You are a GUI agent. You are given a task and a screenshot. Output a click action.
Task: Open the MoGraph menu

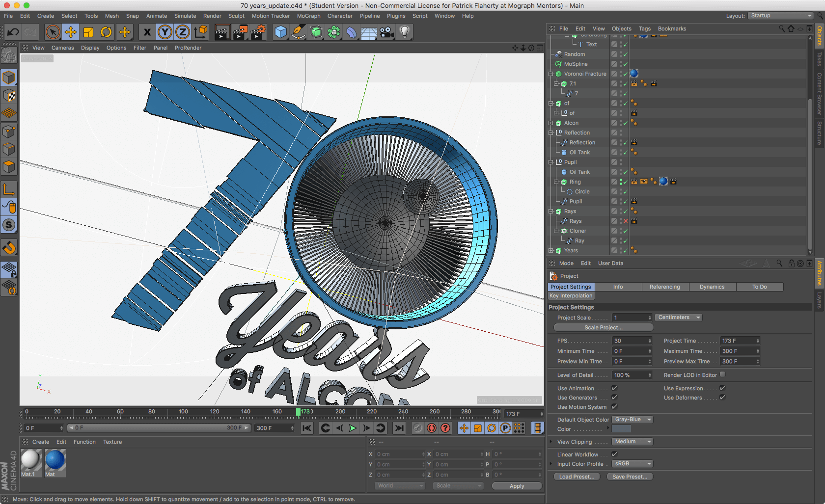pos(308,16)
